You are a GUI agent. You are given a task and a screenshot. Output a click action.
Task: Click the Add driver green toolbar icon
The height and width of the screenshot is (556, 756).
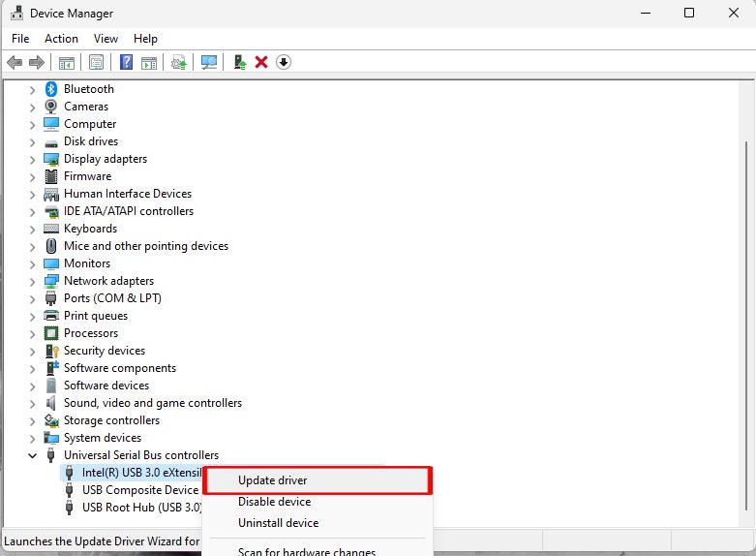pos(240,62)
